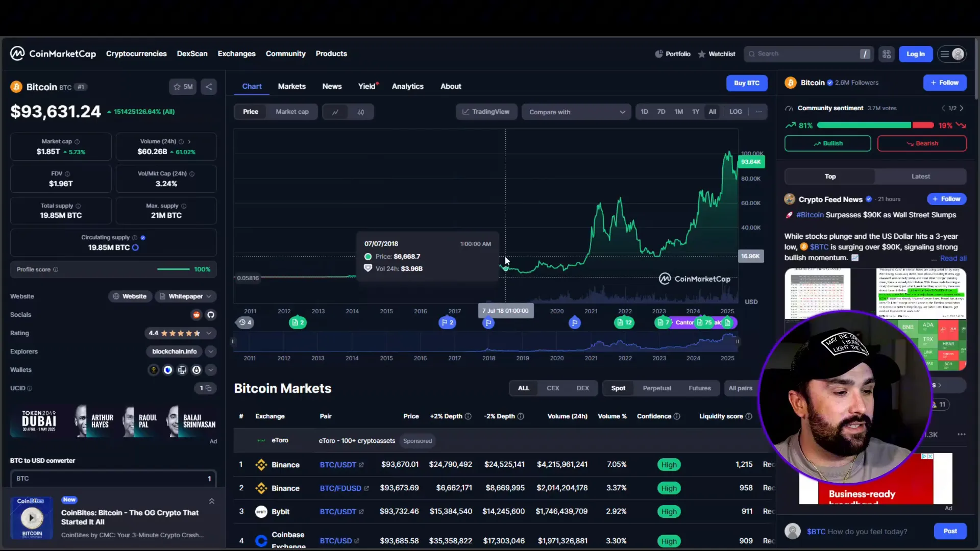Copy the UCID value
This screenshot has width=980, height=551.
pyautogui.click(x=208, y=388)
